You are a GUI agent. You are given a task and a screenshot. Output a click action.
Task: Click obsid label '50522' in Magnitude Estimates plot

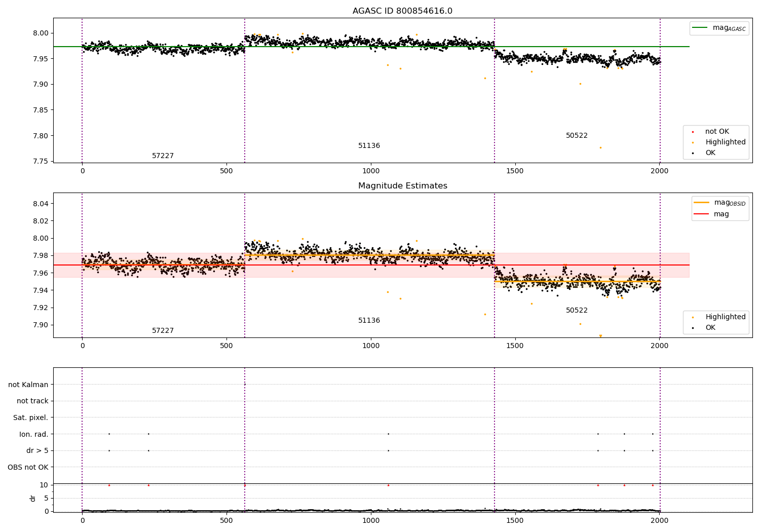tap(577, 311)
